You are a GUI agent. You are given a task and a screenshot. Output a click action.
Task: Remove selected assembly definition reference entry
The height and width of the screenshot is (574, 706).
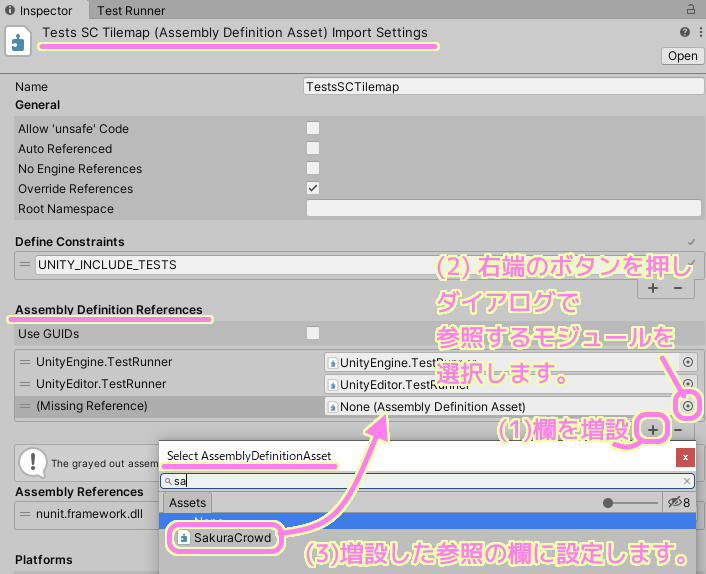pos(678,430)
